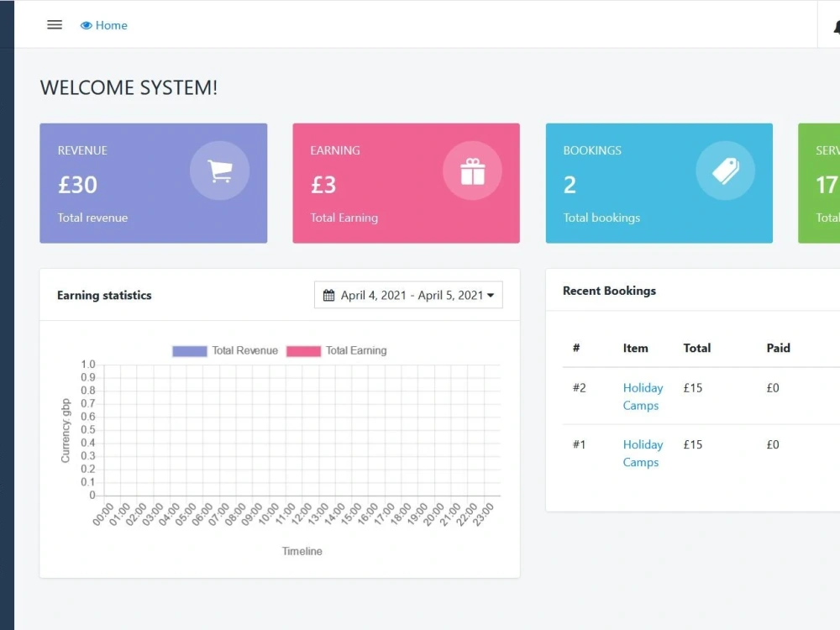Click the eye icon next to Home
The image size is (840, 630).
click(85, 25)
